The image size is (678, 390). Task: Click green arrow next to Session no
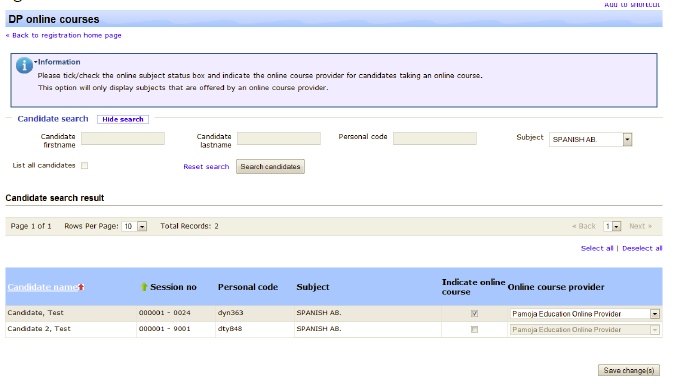144,287
